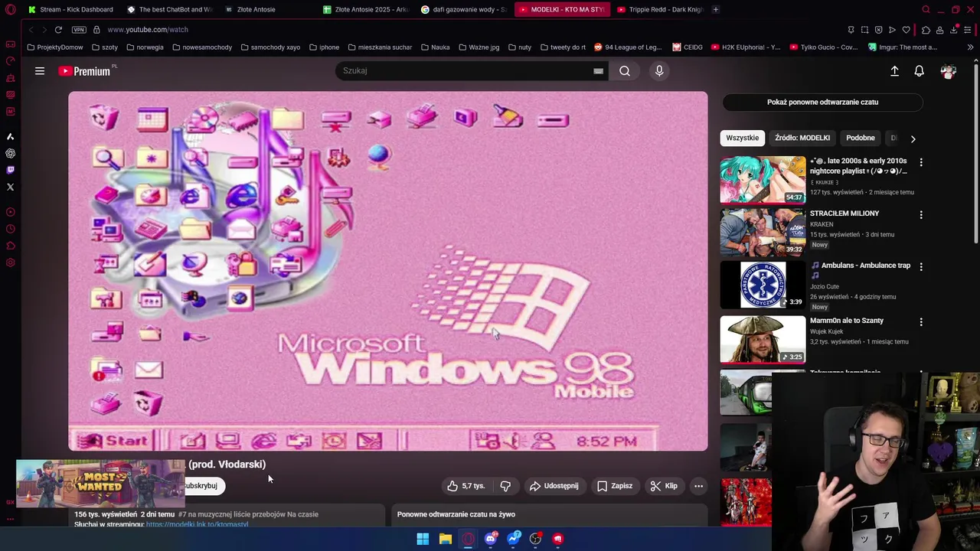Open options menu for Mamm0n video
This screenshot has width=980, height=551.
(x=921, y=322)
